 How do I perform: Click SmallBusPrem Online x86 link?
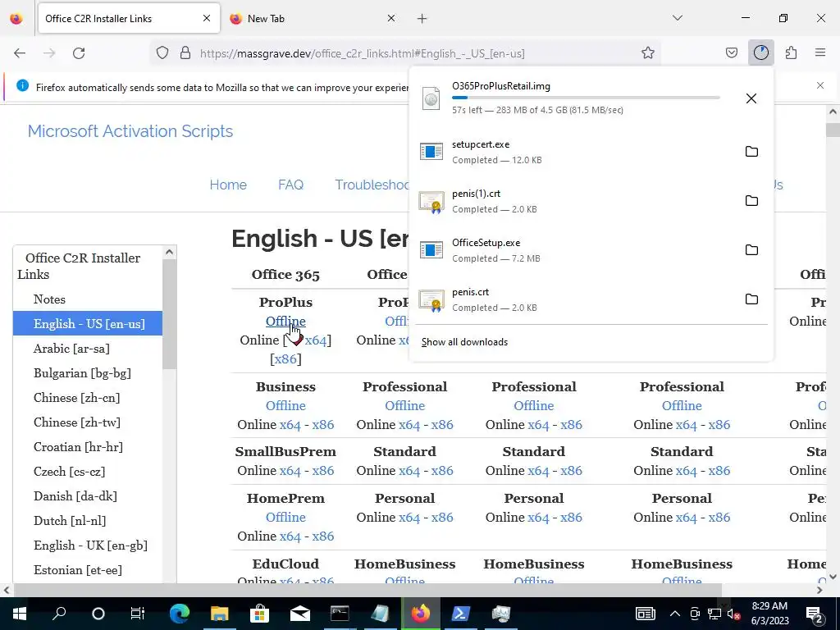coord(323,471)
